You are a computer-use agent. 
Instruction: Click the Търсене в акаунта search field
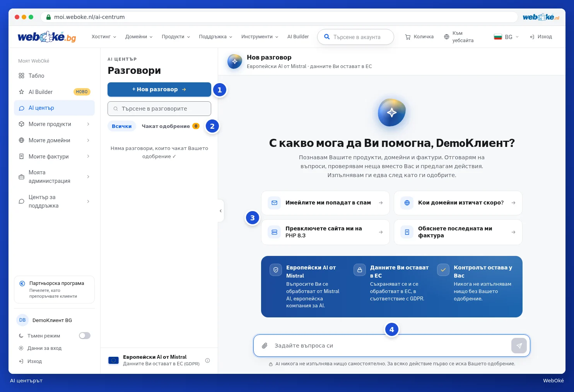tap(355, 37)
